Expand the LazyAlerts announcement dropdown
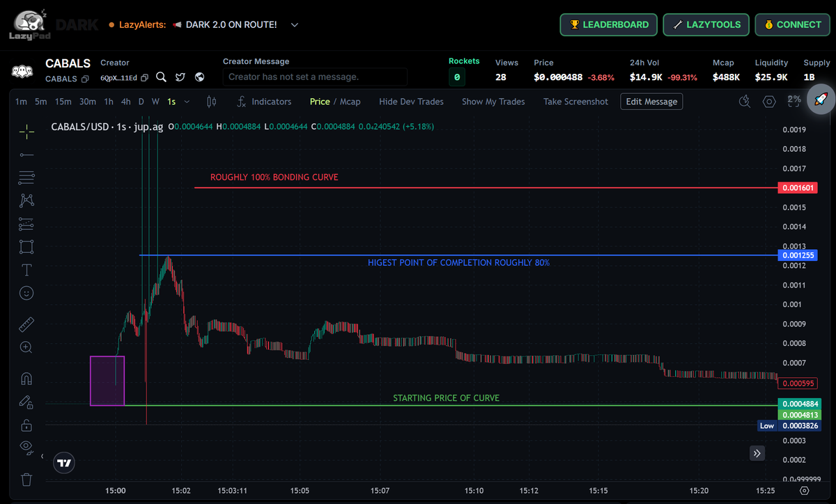This screenshot has width=836, height=504. [294, 24]
